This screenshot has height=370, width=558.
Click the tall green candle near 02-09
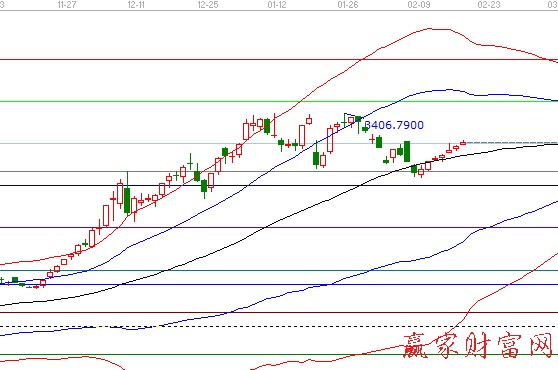pyautogui.click(x=407, y=152)
